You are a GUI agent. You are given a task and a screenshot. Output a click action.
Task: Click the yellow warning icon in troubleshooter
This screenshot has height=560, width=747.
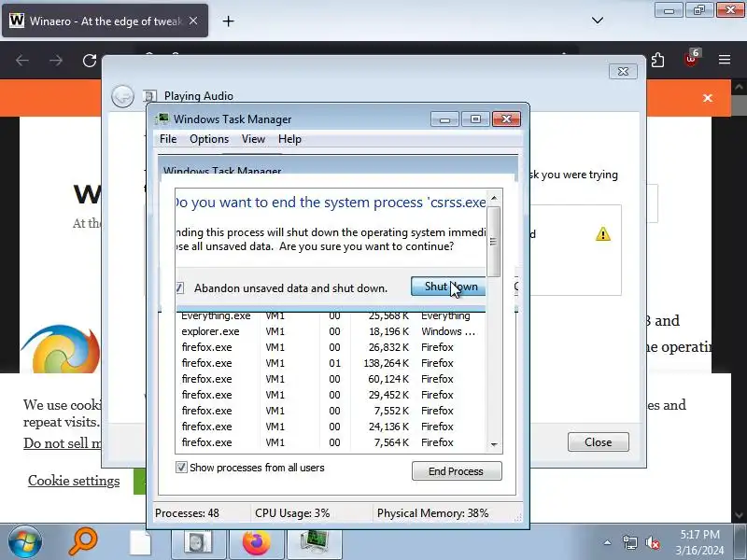(602, 234)
